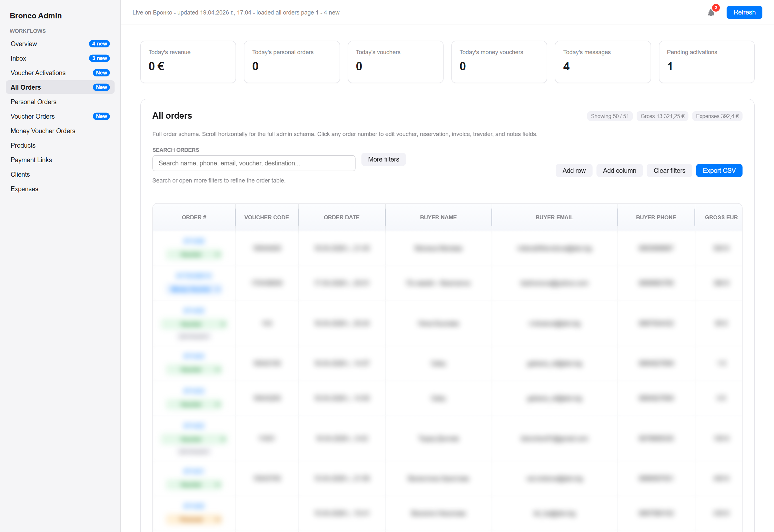Select Personal Orders in sidebar
This screenshot has height=532, width=774.
coord(33,102)
